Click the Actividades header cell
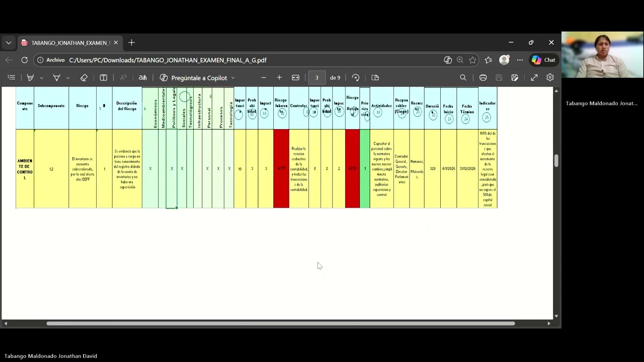This screenshot has width=644, height=362. point(381,108)
